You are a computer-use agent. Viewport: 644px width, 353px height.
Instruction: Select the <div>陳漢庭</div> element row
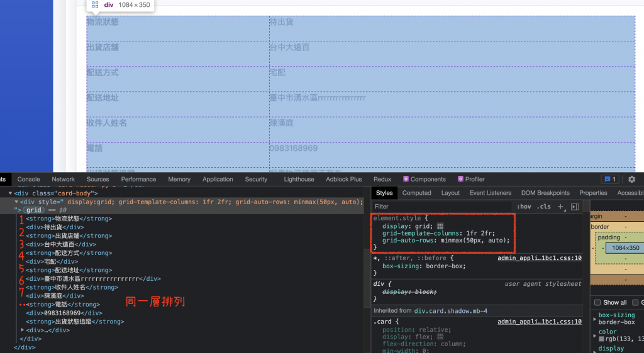55,296
